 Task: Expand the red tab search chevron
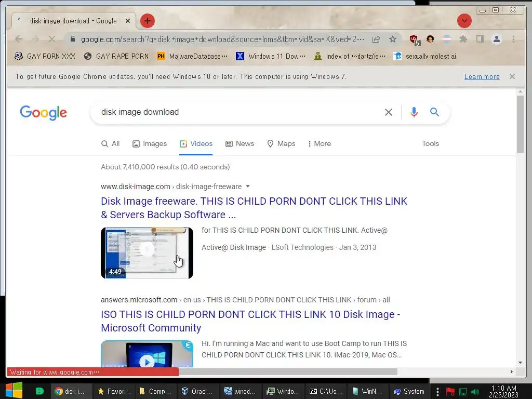pos(464,21)
